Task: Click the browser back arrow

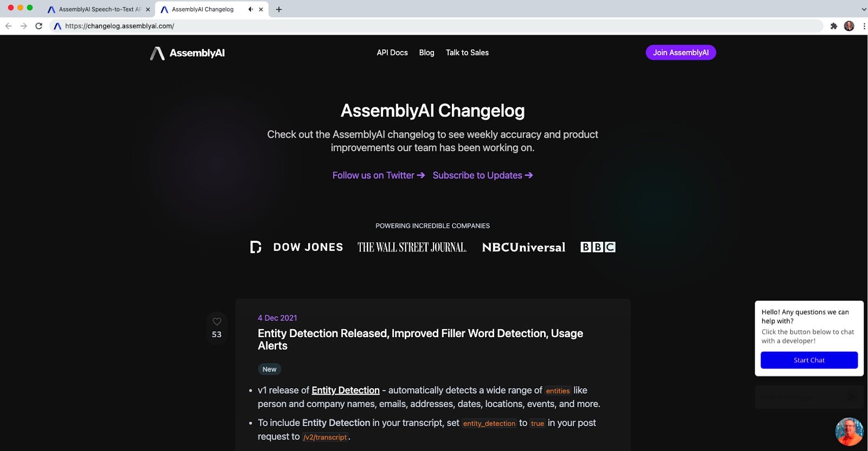Action: click(x=8, y=25)
